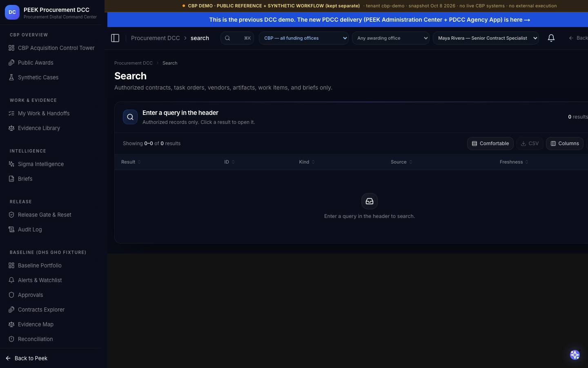
Task: Open Synthetic Cases page
Action: 51,77
